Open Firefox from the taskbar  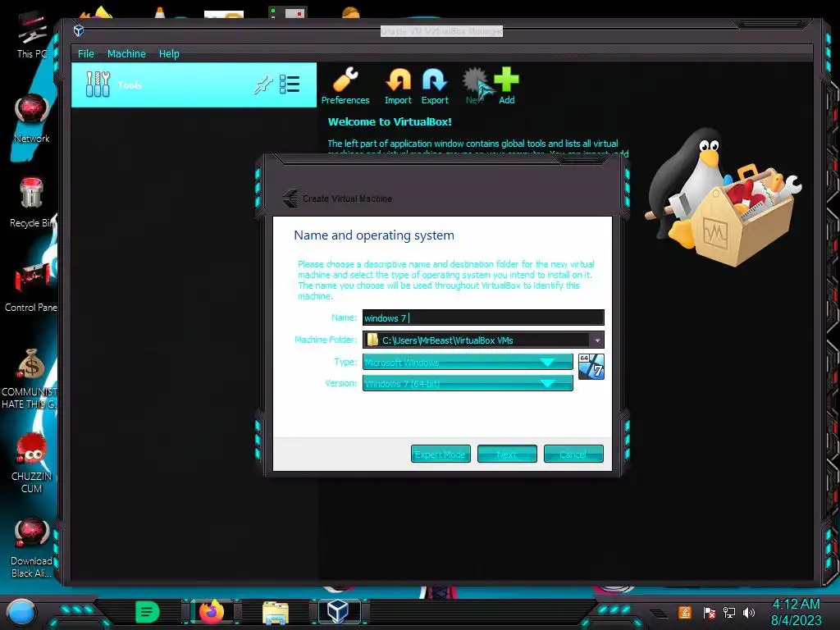(212, 612)
